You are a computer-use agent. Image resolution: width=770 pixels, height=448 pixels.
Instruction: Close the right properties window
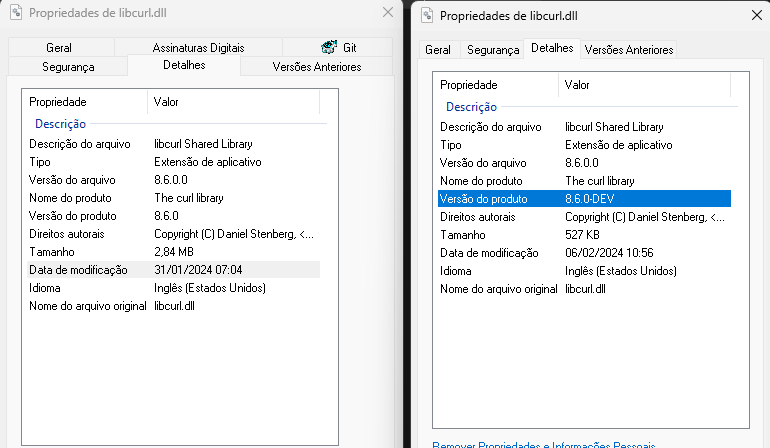click(x=757, y=15)
